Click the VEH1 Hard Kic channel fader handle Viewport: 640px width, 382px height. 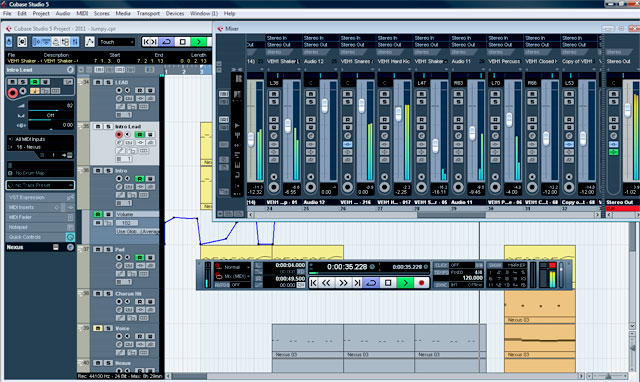[x=398, y=114]
